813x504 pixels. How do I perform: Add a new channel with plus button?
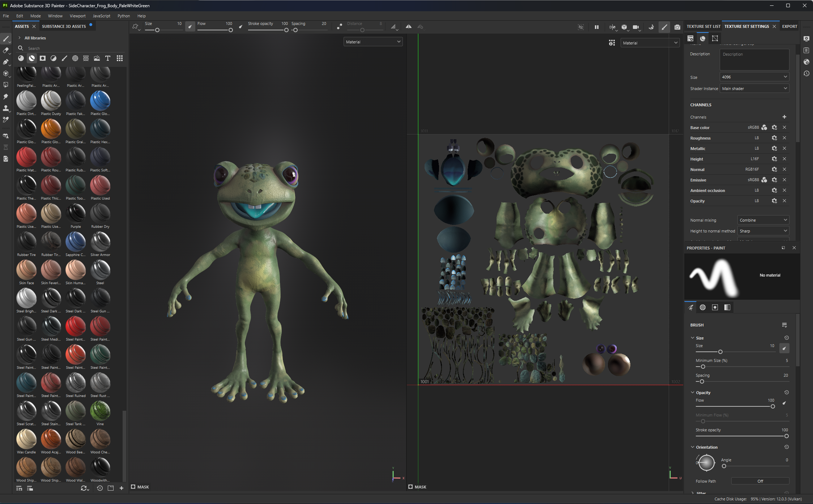(x=784, y=117)
